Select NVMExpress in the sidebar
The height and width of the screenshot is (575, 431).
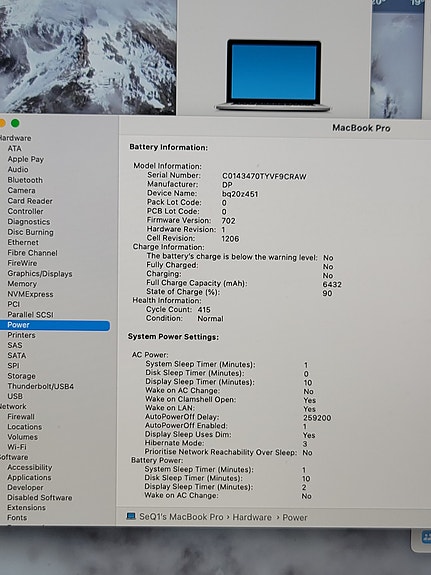[x=30, y=294]
